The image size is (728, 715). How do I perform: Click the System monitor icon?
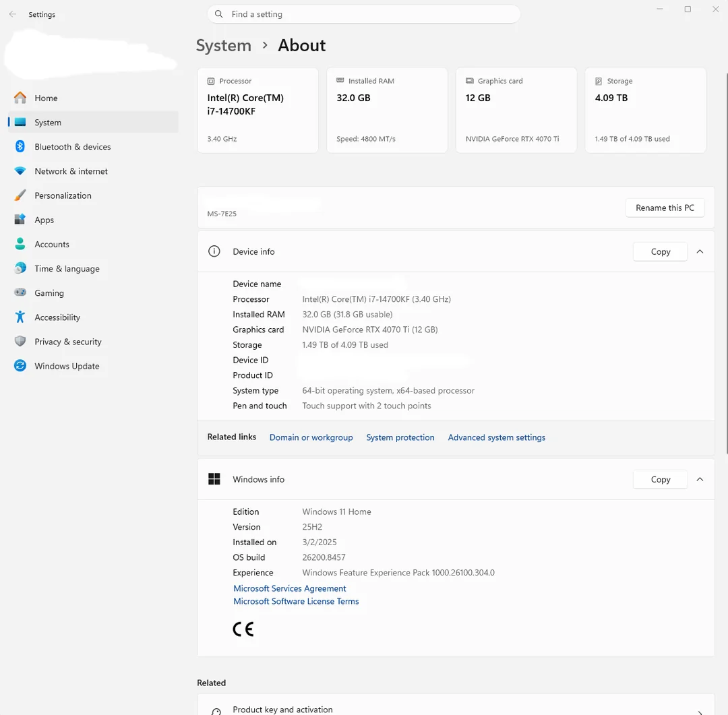(20, 122)
